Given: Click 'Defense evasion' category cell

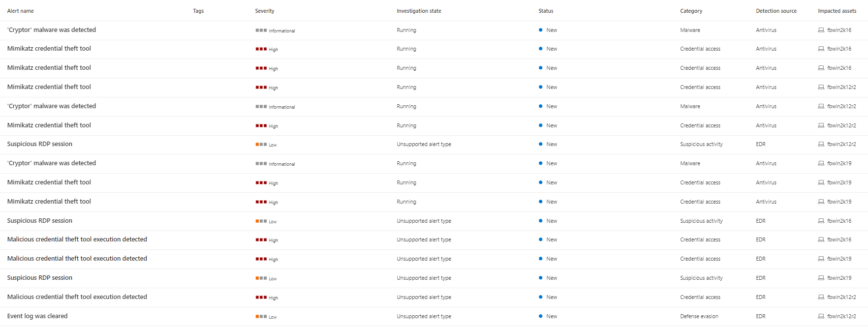Looking at the screenshot, I should [x=699, y=316].
